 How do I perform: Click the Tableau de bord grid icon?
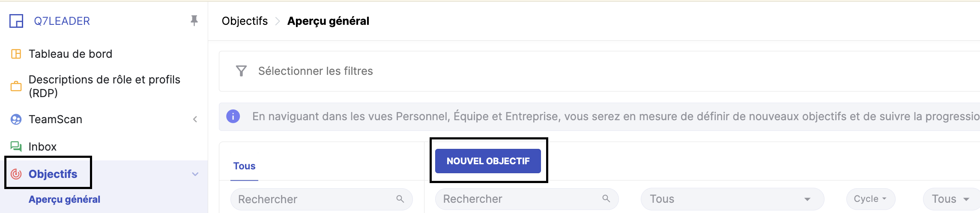point(16,54)
